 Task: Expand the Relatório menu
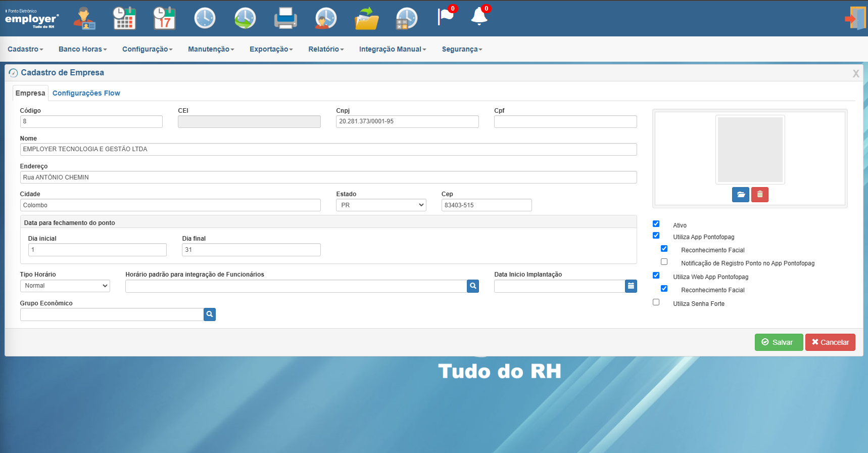(326, 49)
